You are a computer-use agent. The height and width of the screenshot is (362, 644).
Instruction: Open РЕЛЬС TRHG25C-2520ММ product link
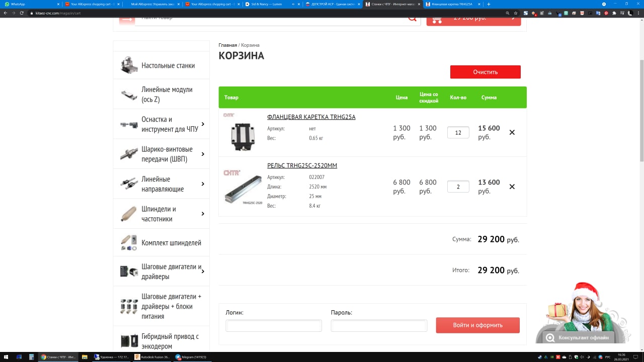(302, 165)
